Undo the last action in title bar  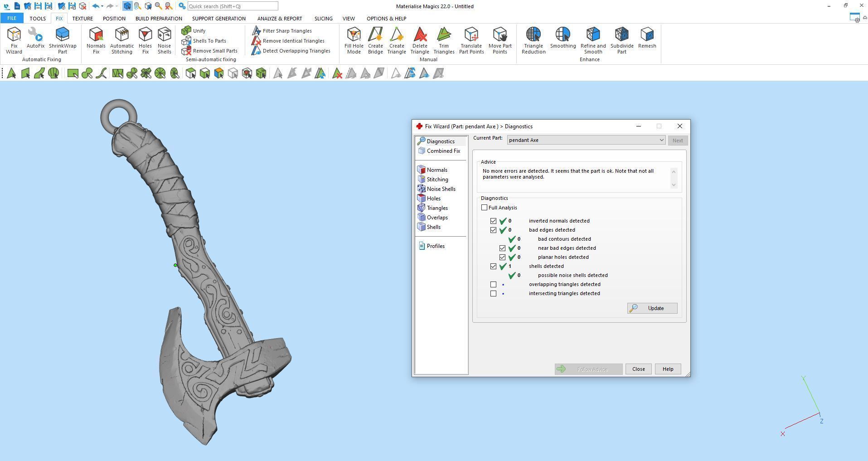[x=95, y=6]
